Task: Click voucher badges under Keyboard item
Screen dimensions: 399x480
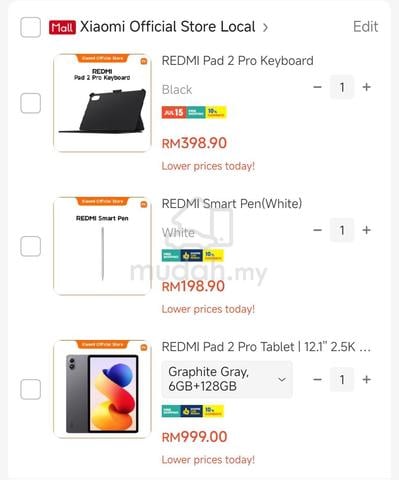Action: (194, 112)
